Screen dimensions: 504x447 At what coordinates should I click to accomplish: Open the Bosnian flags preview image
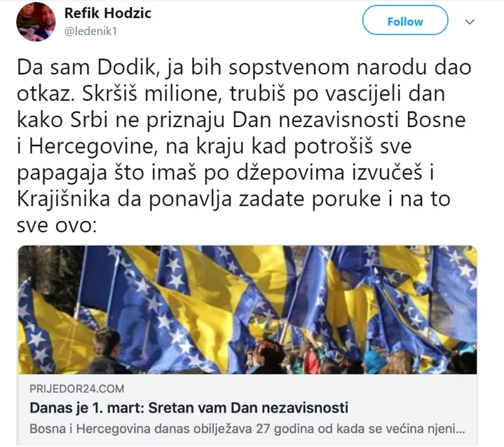[247, 309]
